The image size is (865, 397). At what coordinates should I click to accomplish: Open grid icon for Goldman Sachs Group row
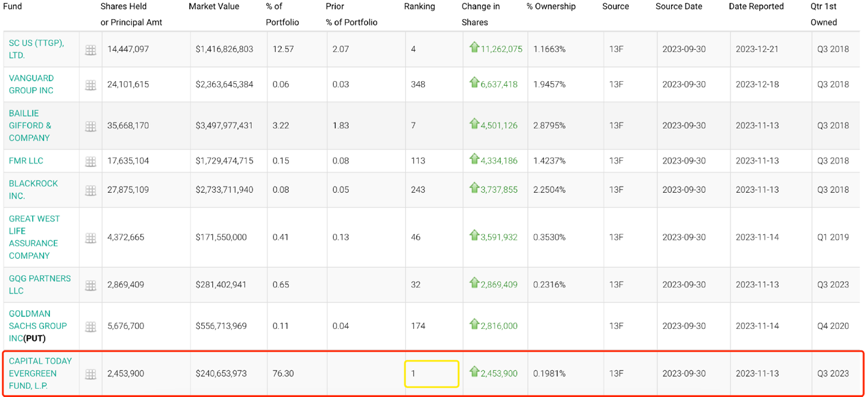[x=90, y=326]
